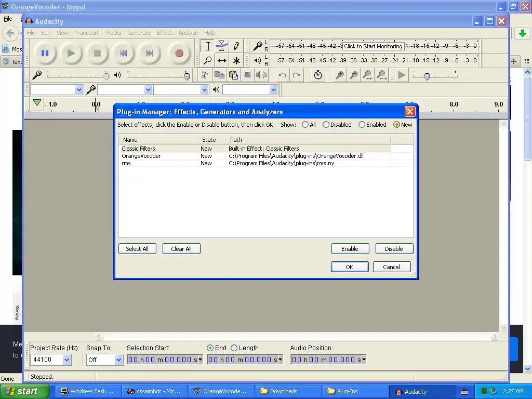Open the Generate menu
The height and width of the screenshot is (399, 532).
(139, 33)
